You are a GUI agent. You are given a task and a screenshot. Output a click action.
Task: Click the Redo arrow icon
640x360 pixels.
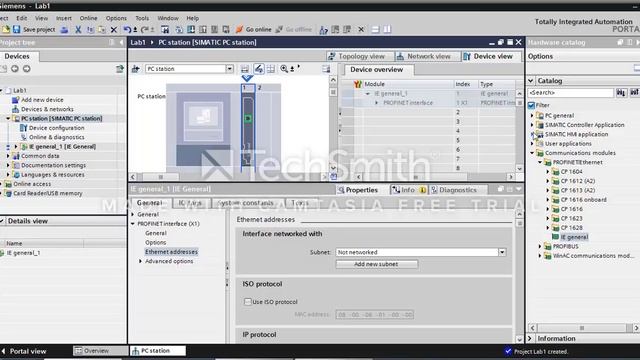point(144,29)
